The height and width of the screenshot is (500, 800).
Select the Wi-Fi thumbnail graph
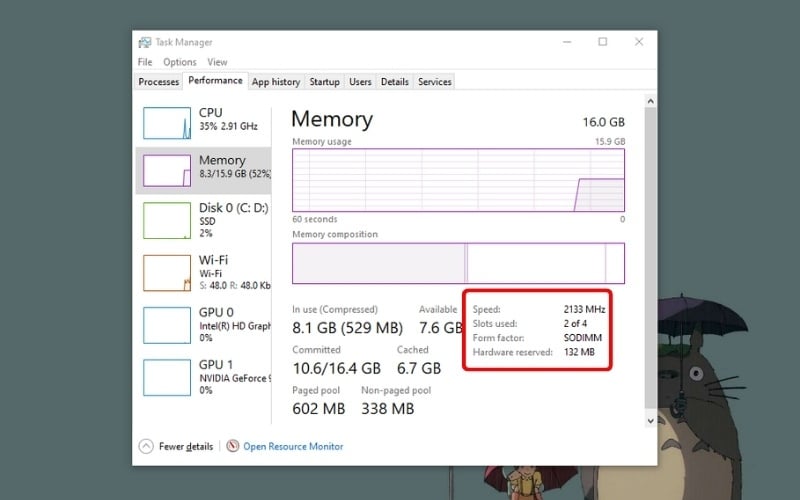(x=167, y=273)
